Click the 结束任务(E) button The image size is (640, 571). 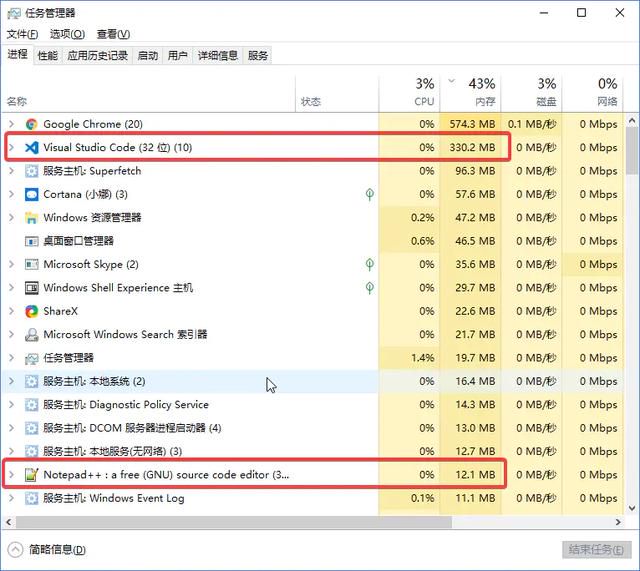(x=596, y=550)
